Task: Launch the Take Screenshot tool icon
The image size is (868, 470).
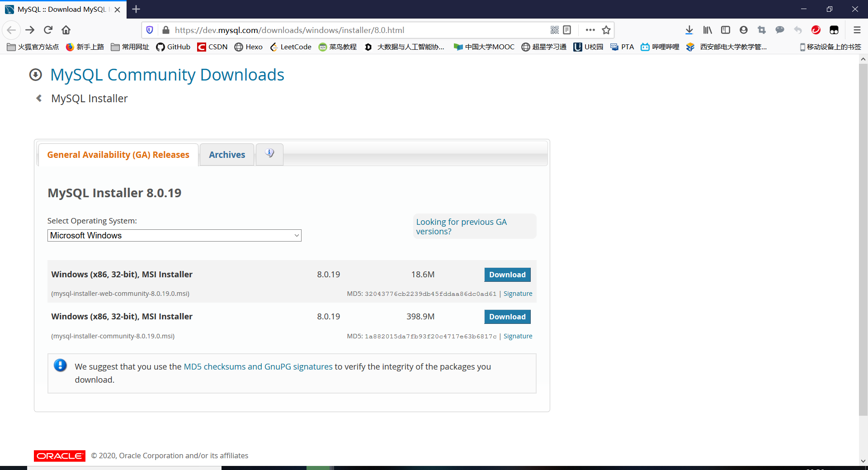Action: pyautogui.click(x=761, y=30)
